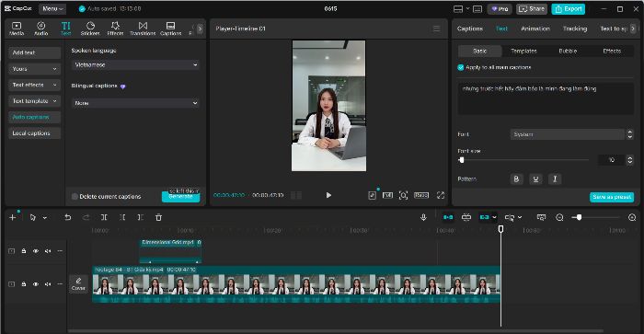Open the Menu dropdown
Image resolution: width=644 pixels, height=334 pixels.
(52, 8)
